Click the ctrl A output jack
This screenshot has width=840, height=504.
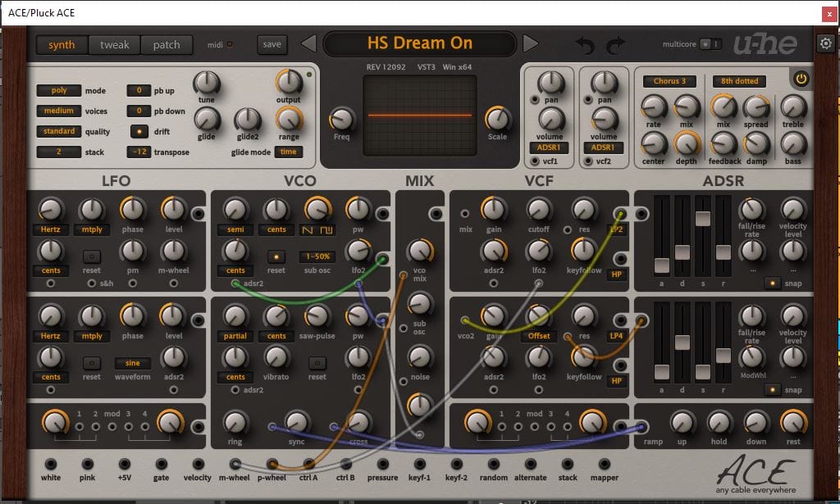308,464
